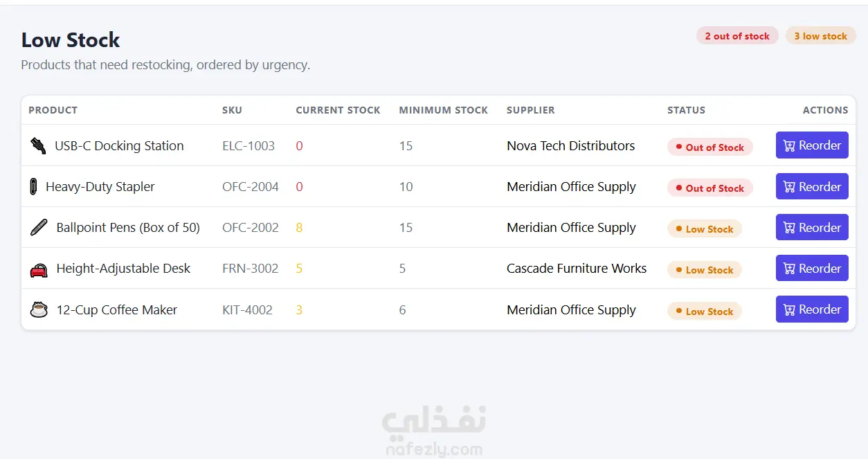Select the "2 out of stock" badge
Image resolution: width=868 pixels, height=459 pixels.
tap(737, 36)
